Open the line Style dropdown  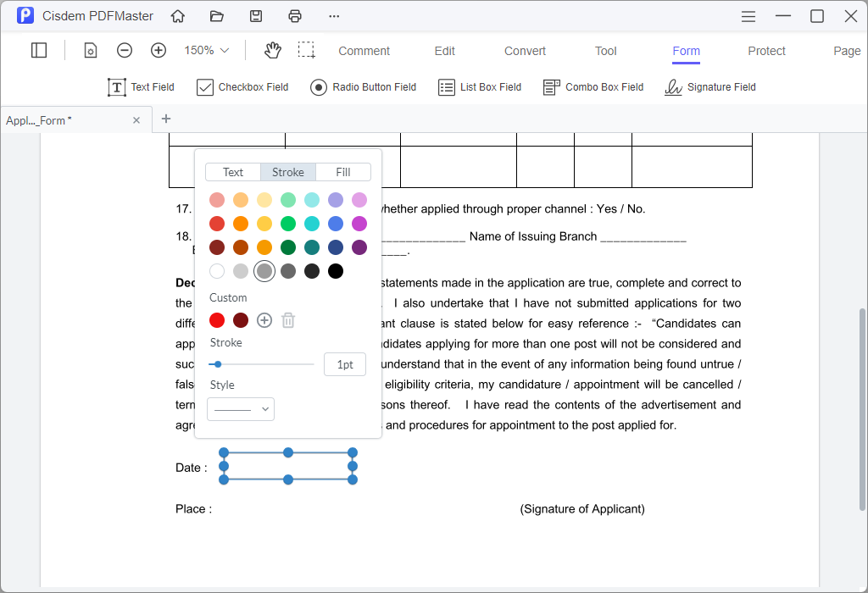241,409
